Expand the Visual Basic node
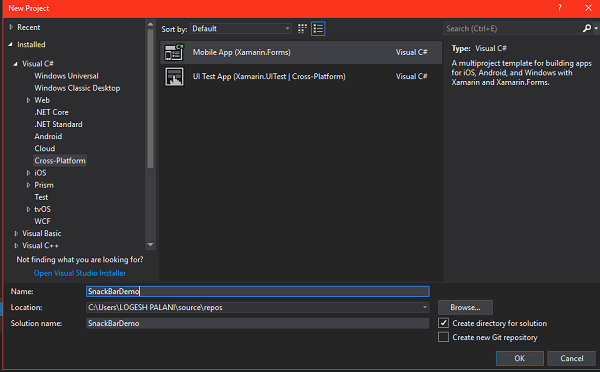The image size is (600, 372). [x=16, y=233]
